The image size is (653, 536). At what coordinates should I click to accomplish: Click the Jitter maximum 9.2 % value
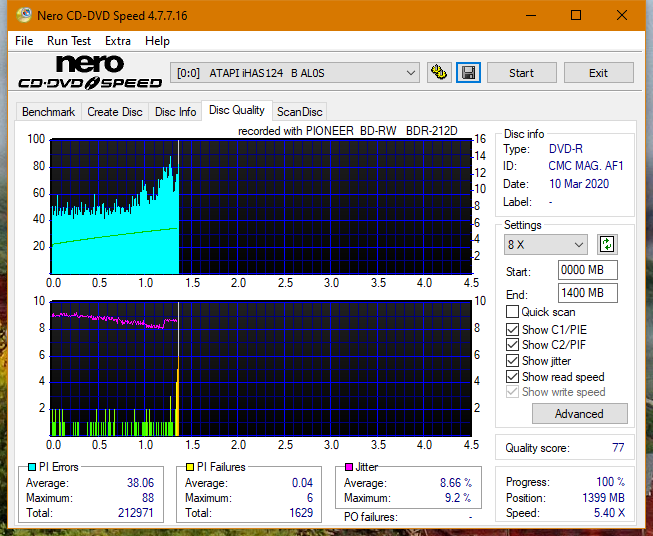[458, 498]
